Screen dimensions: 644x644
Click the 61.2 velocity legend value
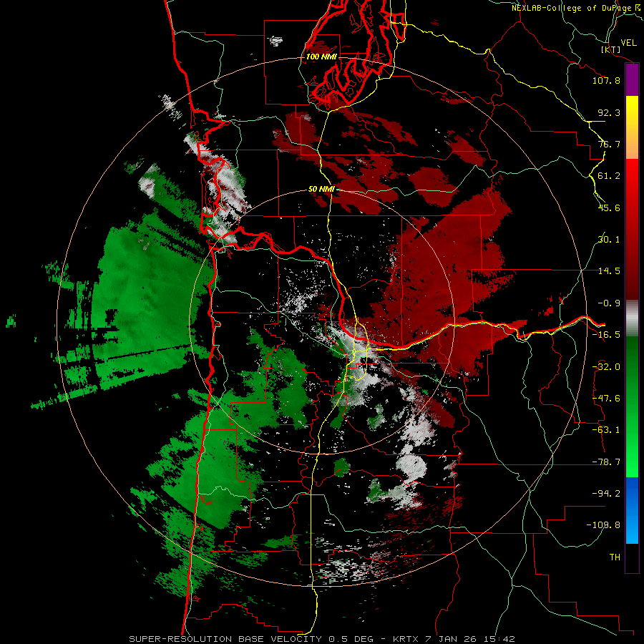[x=609, y=176]
